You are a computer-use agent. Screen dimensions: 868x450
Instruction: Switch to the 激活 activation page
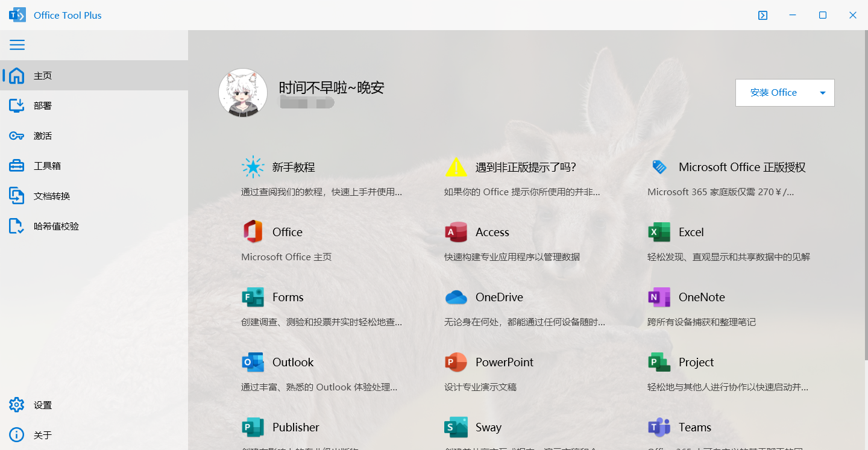(x=43, y=135)
